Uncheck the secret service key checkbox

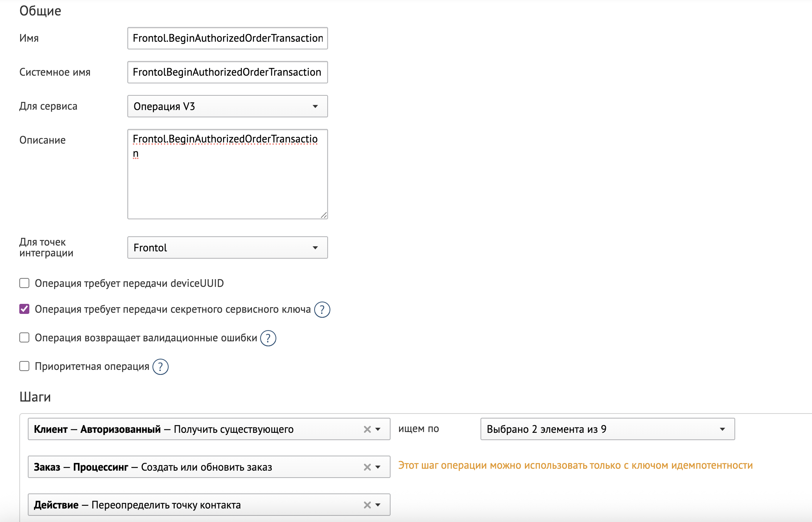point(24,309)
